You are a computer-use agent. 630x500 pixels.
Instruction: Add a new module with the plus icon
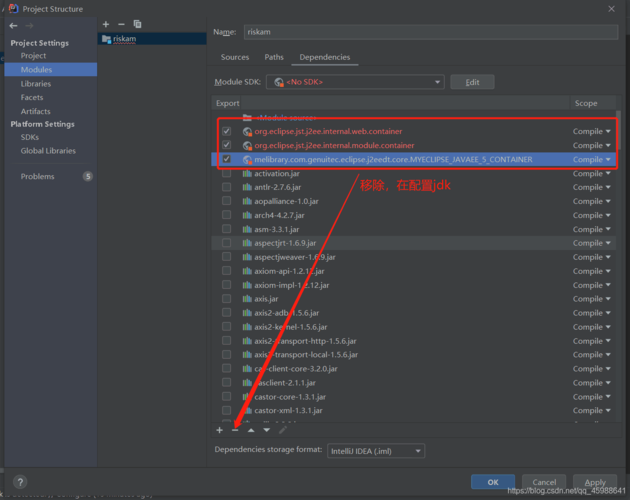point(106,25)
